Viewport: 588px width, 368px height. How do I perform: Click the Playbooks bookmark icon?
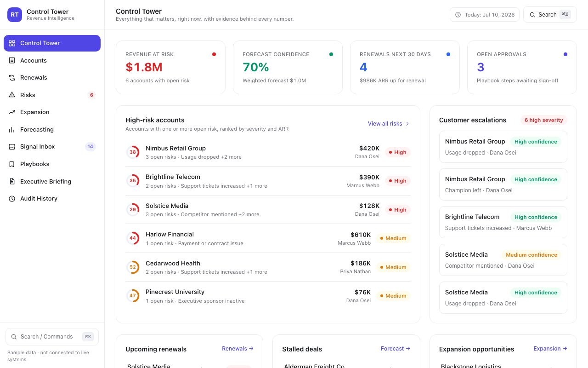pos(12,164)
